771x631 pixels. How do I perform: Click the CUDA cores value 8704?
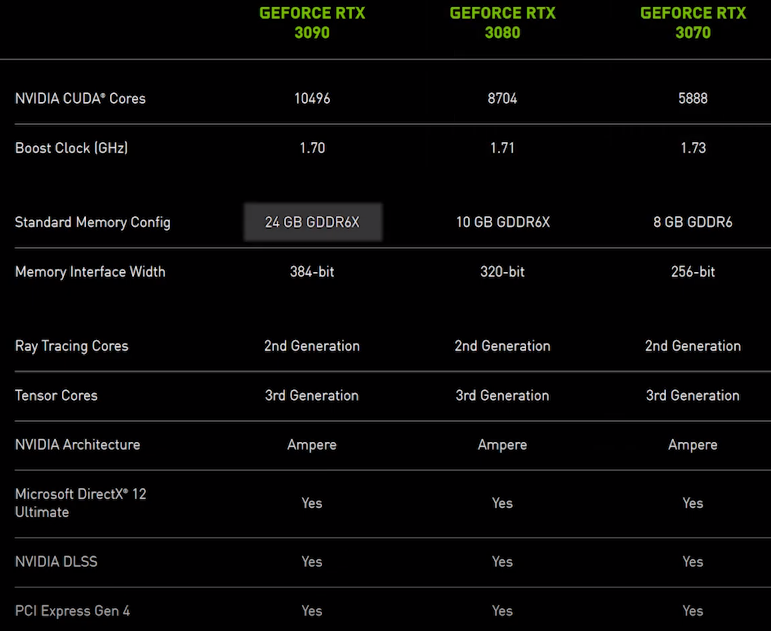[x=503, y=98]
